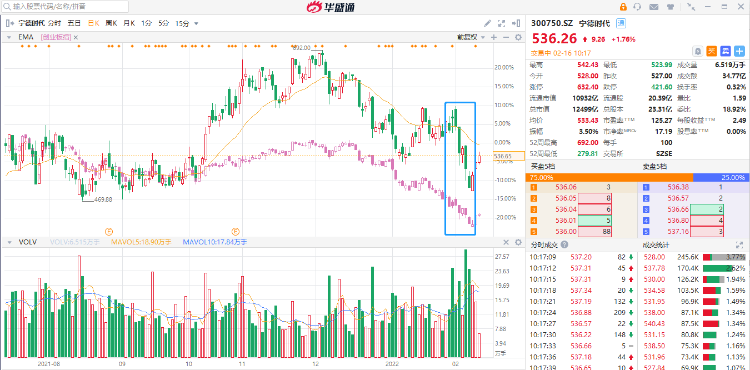Screen dimensions: 750x370
Task: Select the 日K chart tab
Action: pyautogui.click(x=93, y=23)
